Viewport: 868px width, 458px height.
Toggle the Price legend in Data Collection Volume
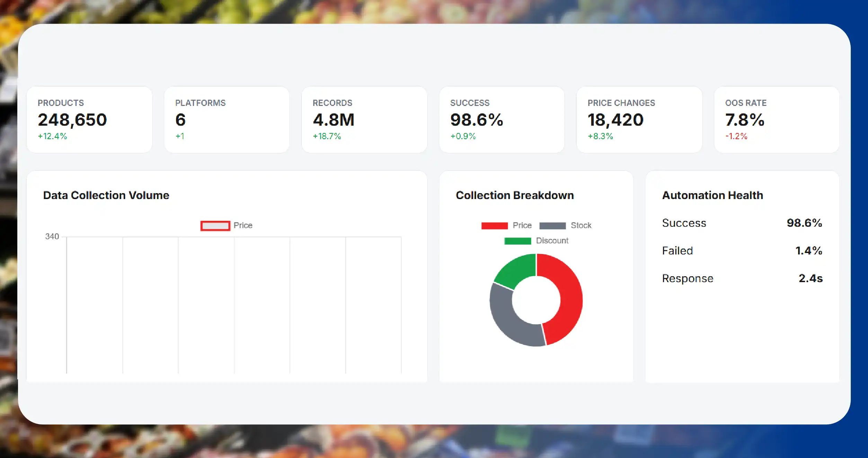tap(227, 226)
